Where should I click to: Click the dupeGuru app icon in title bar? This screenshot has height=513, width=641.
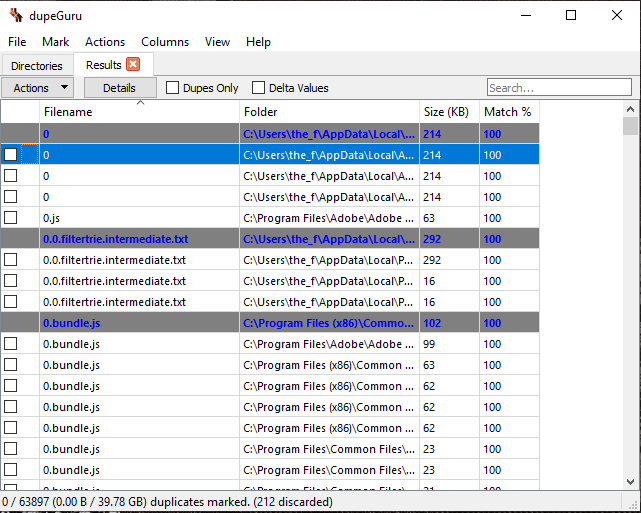(16, 15)
